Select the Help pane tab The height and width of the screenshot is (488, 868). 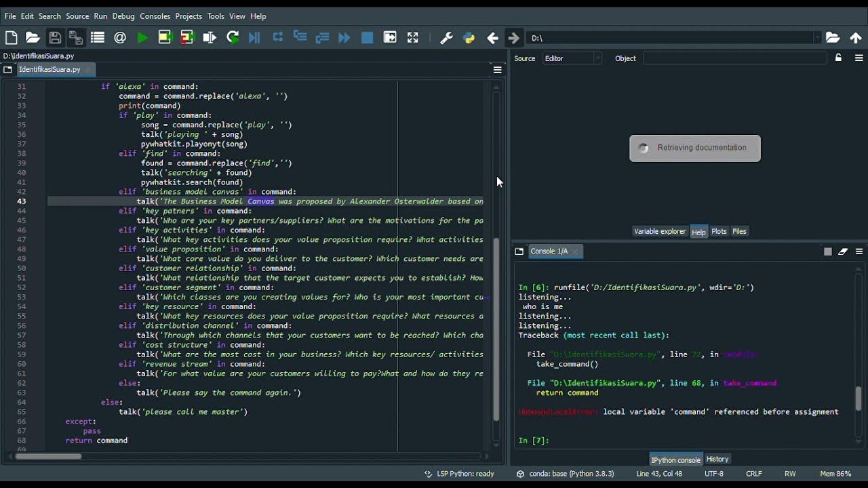coord(698,232)
